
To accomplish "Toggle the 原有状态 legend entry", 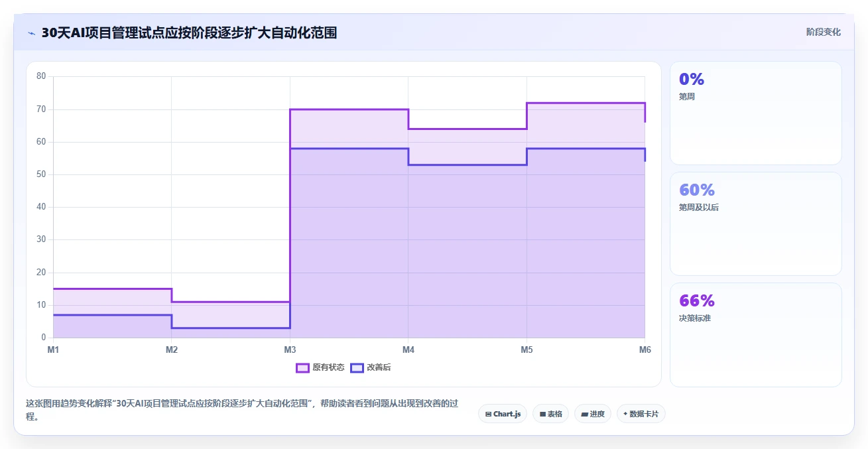I will 320,367.
